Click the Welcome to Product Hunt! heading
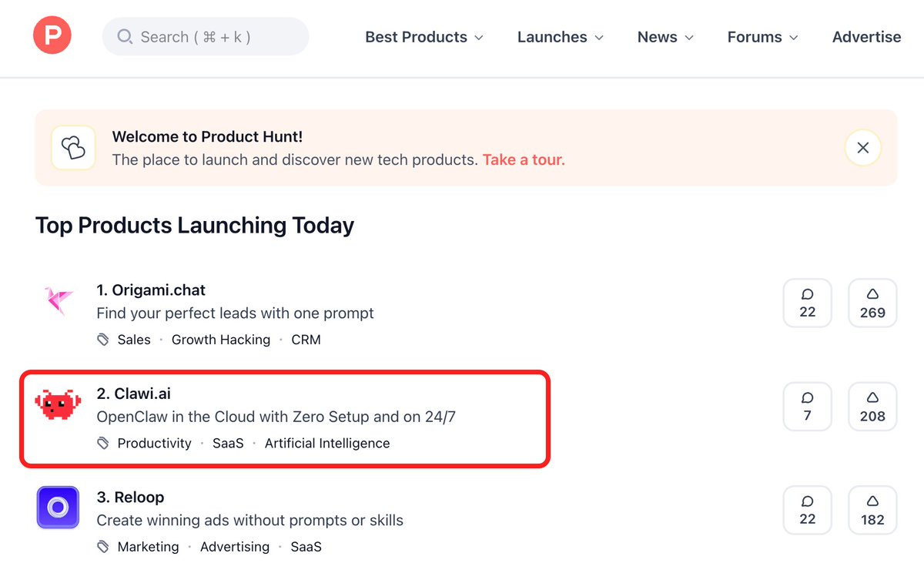This screenshot has height=583, width=924. point(207,137)
